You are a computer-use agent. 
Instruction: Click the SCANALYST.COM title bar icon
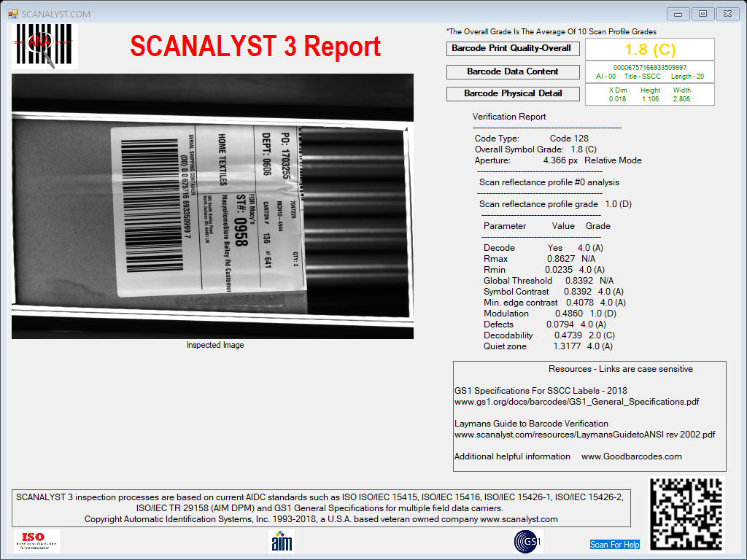[13, 15]
